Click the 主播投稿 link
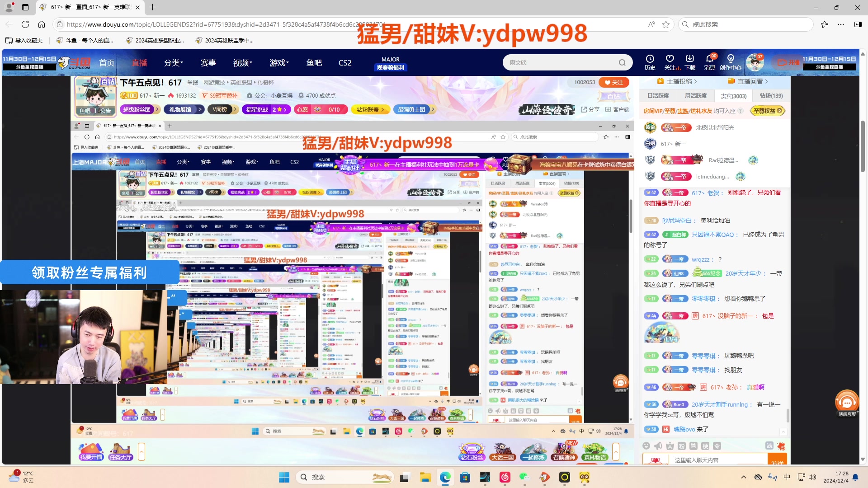 tap(677, 81)
